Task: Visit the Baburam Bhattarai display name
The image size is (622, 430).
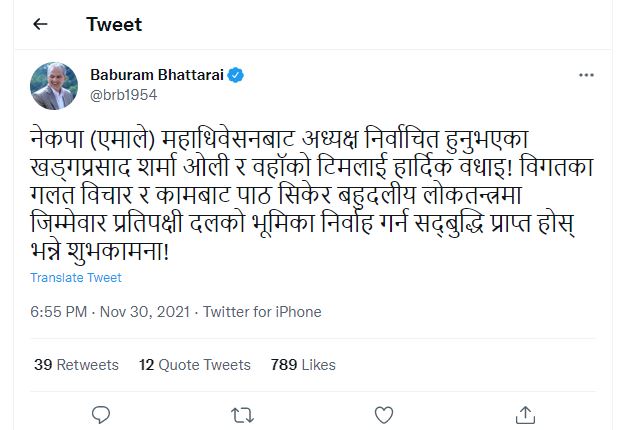Action: pyautogui.click(x=157, y=75)
